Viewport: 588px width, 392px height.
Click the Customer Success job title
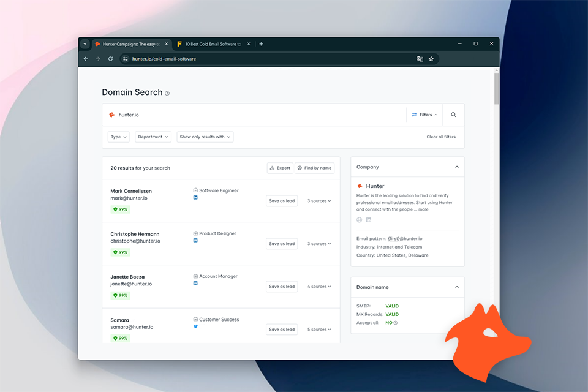point(219,320)
